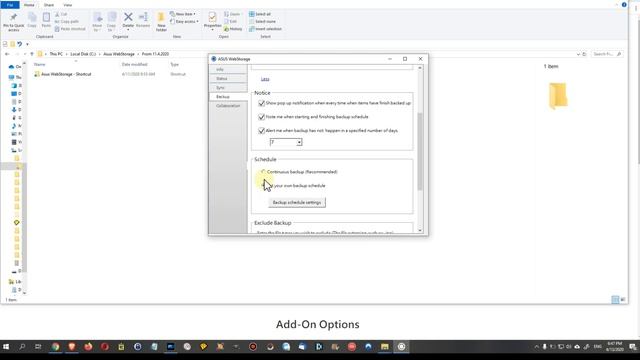Viewport: 640px width, 360px height.
Task: Click the Move to ribbon icon
Action: 97,22
